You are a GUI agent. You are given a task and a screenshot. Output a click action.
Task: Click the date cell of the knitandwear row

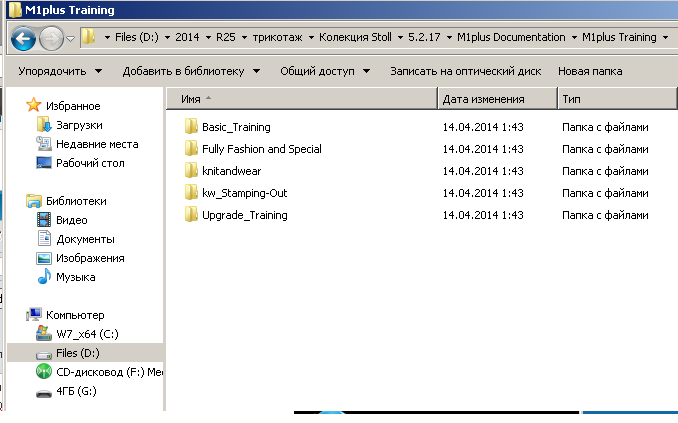483,171
